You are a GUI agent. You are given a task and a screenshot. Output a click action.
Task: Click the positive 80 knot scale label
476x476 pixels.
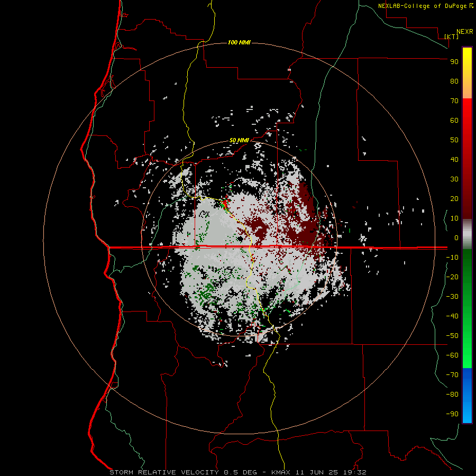(x=454, y=81)
